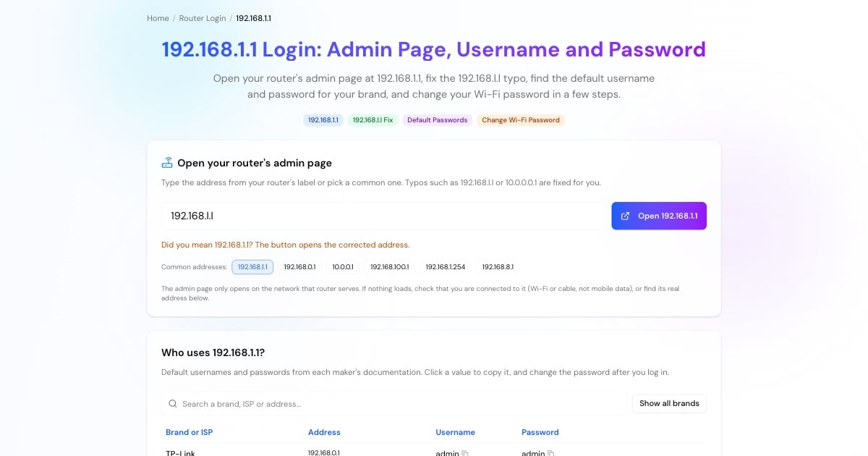Click the Open 192.168.1.1 button

click(x=659, y=216)
